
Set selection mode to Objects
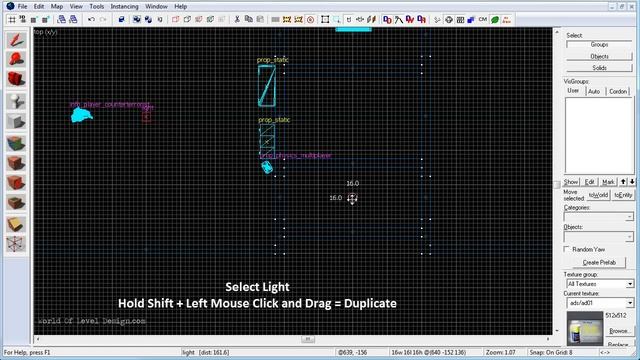[599, 56]
